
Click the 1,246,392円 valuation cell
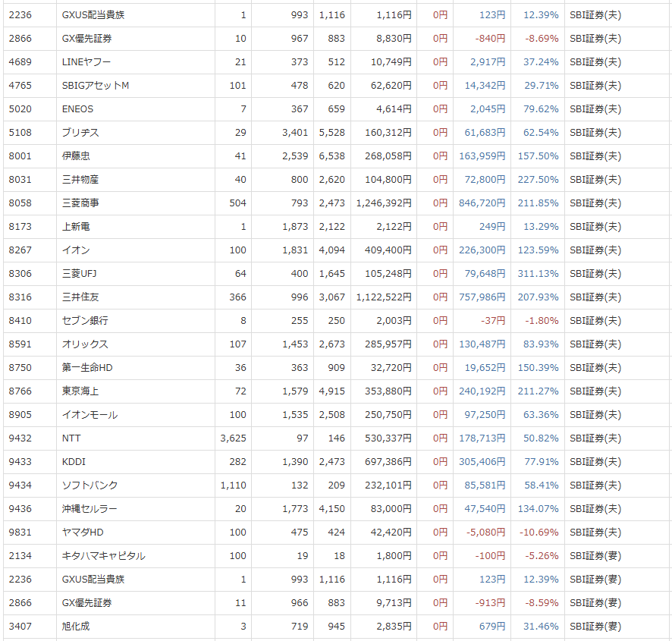pos(384,203)
